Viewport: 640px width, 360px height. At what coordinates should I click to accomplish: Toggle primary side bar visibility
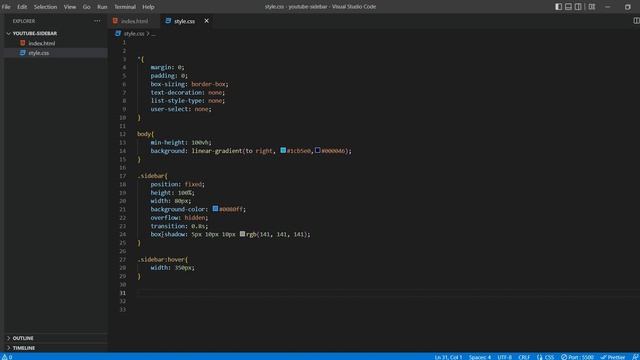(558, 7)
